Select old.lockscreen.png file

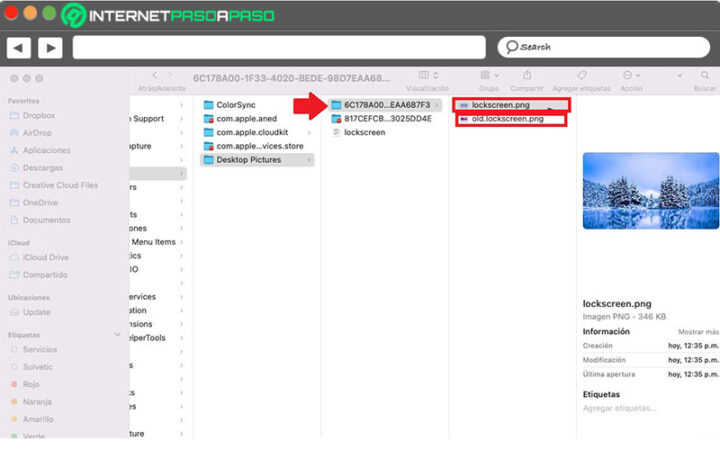510,119
